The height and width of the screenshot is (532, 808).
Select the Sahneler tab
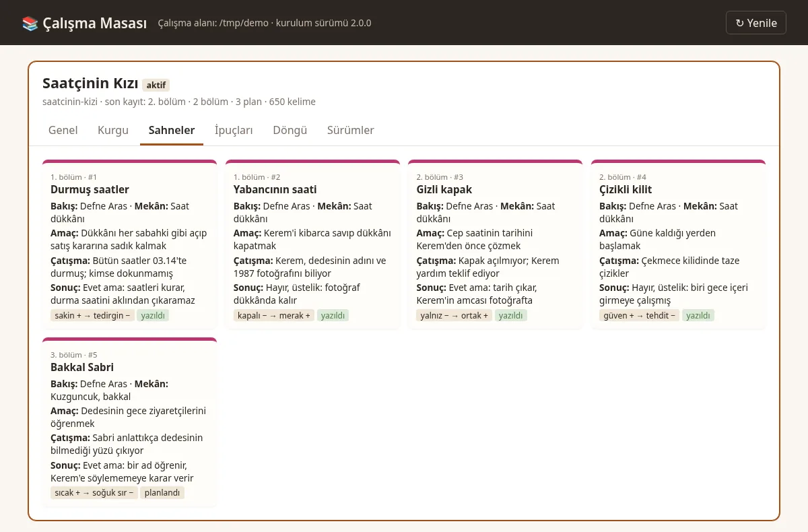(172, 130)
